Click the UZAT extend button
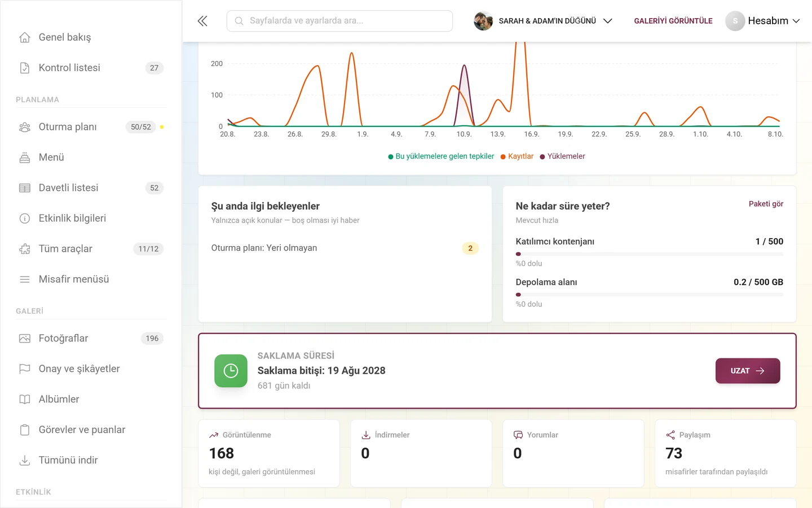Image resolution: width=812 pixels, height=508 pixels. [x=748, y=371]
